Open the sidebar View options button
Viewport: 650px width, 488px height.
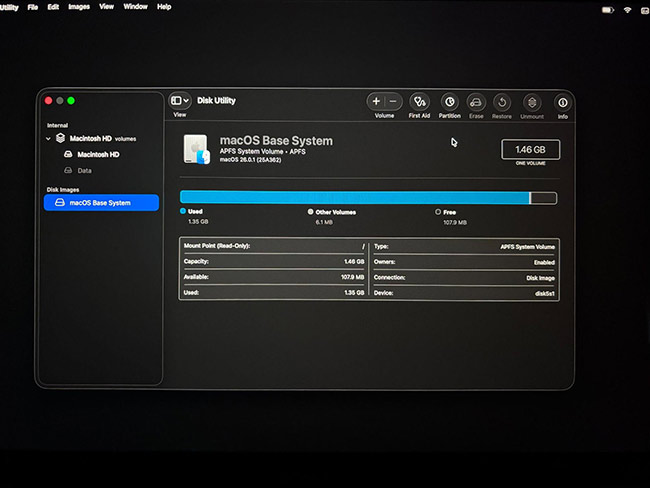click(x=180, y=101)
